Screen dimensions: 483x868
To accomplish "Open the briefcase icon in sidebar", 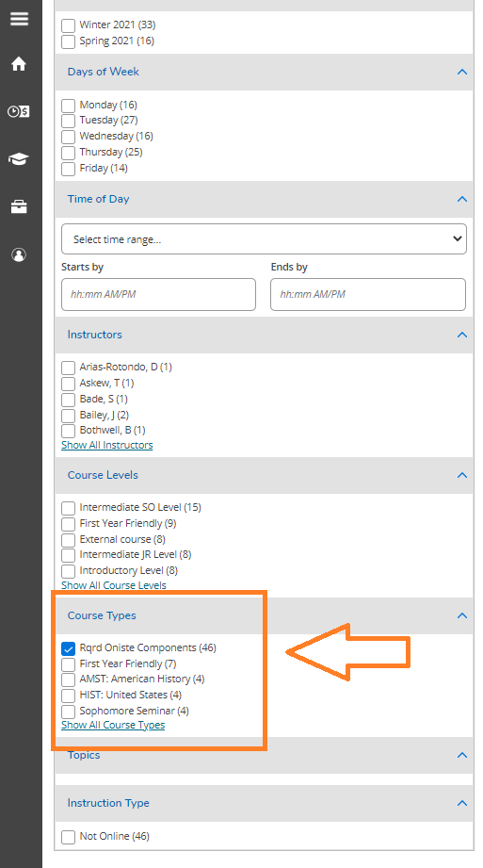I will [x=19, y=207].
